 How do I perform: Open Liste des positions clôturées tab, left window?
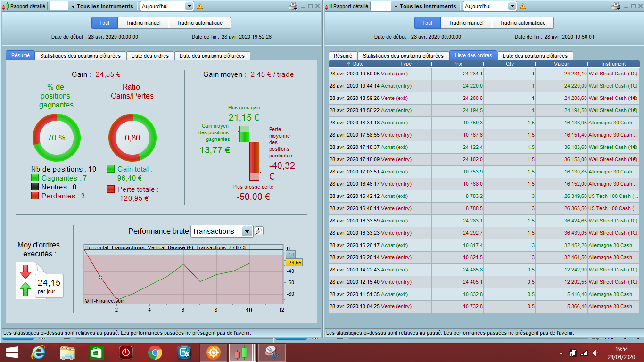pyautogui.click(x=212, y=56)
